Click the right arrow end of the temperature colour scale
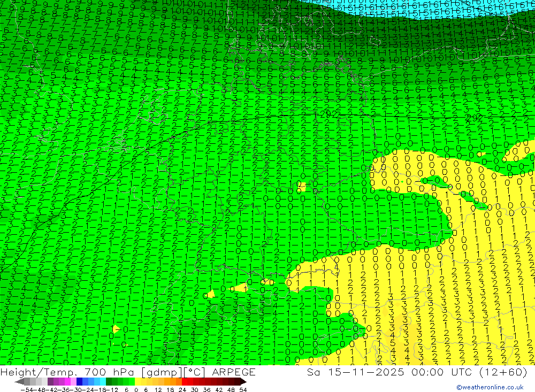Image resolution: width=535 pixels, height=392 pixels. coord(243,381)
